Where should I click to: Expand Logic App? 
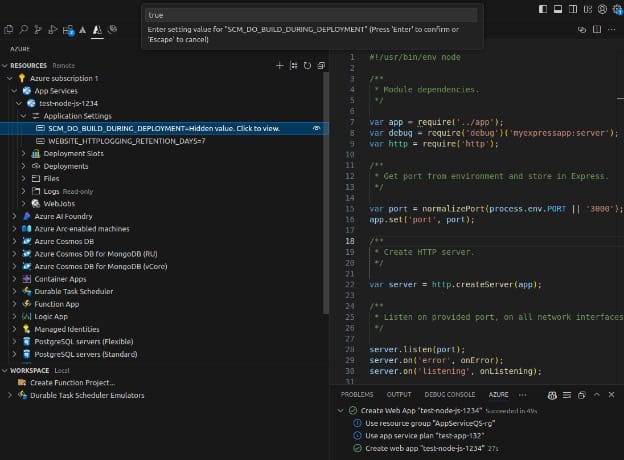[15, 317]
